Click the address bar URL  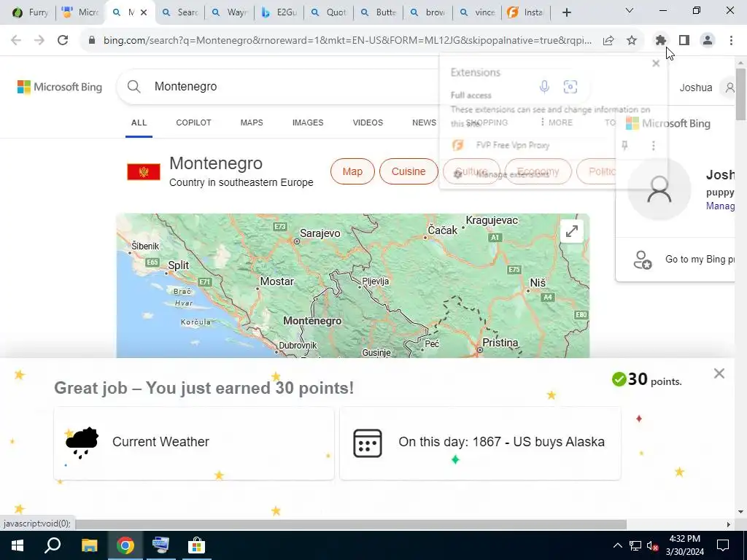[347, 41]
